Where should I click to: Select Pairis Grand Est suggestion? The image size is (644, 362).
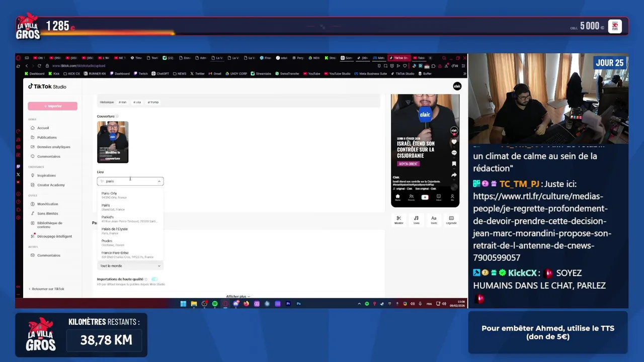(x=130, y=207)
